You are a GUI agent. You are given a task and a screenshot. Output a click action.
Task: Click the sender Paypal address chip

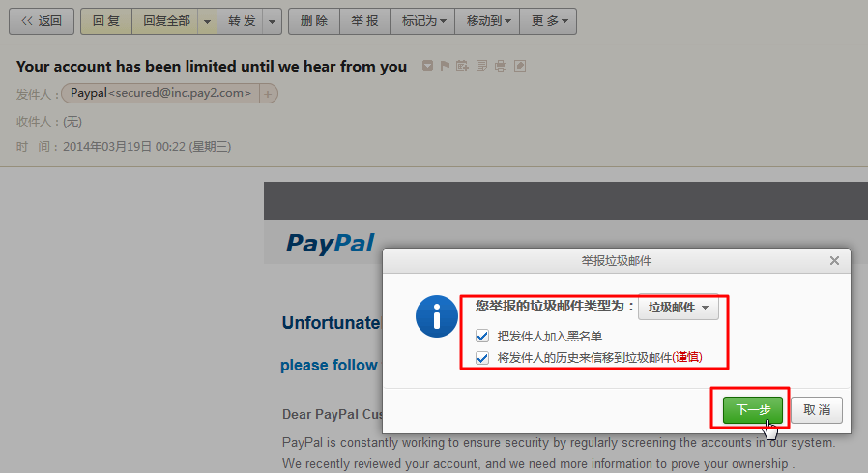tap(160, 94)
